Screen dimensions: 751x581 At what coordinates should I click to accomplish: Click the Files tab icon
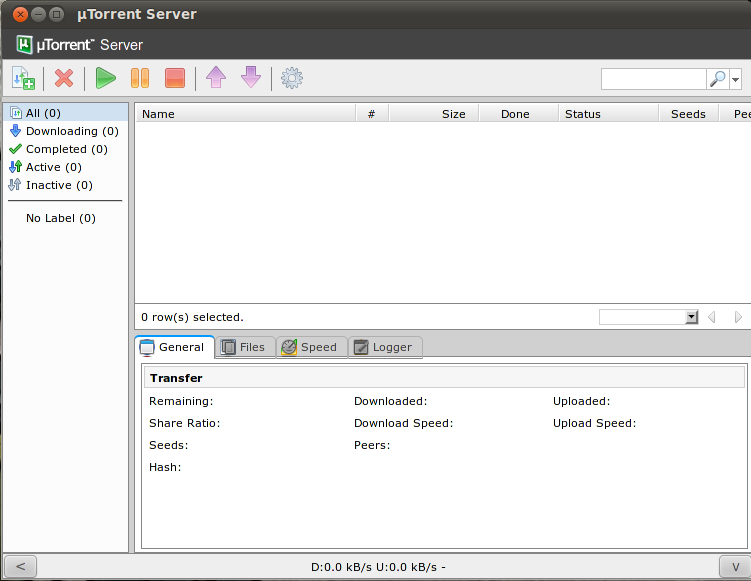click(228, 347)
